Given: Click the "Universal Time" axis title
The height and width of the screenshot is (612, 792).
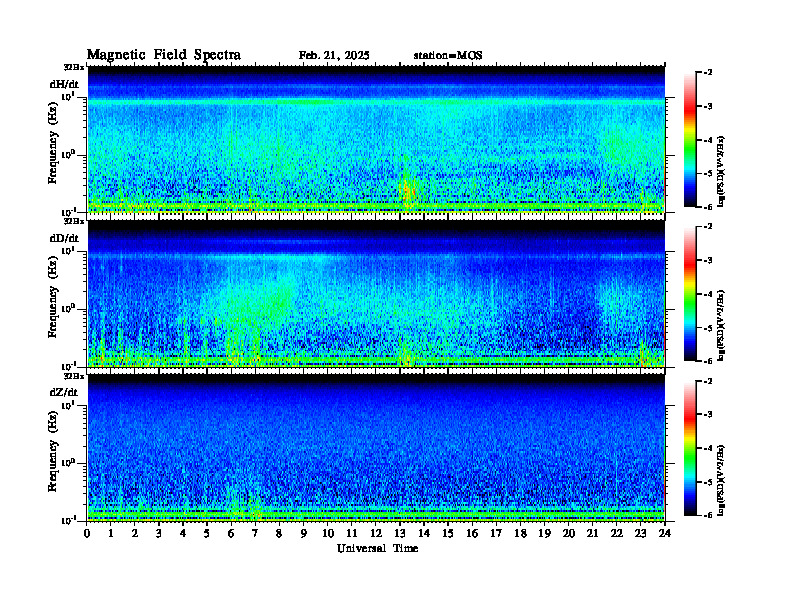Looking at the screenshot, I should click(x=377, y=548).
